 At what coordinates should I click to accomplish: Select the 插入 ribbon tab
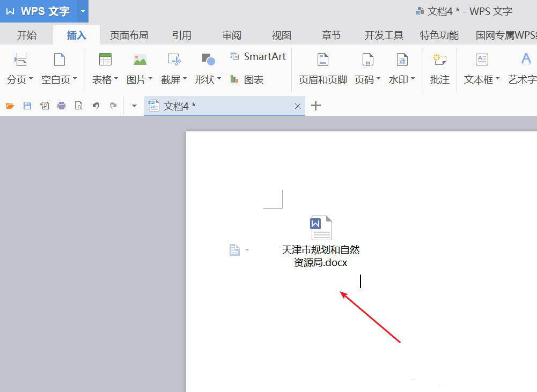(76, 35)
